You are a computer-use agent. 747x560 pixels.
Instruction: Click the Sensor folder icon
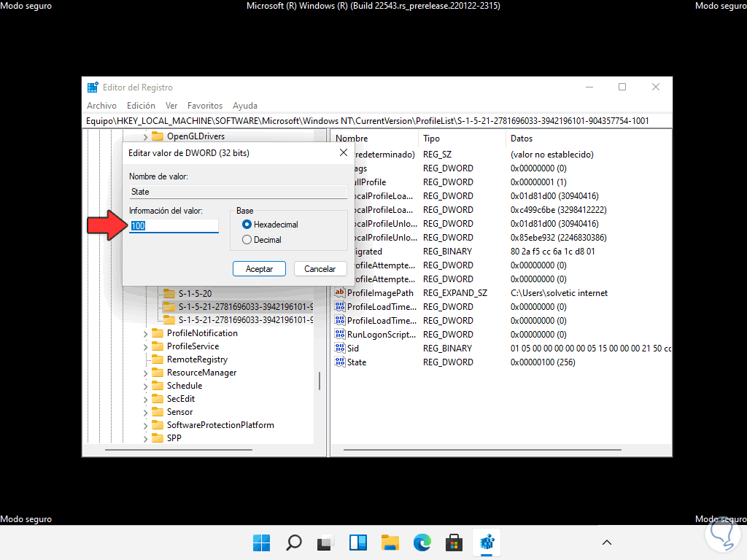[x=158, y=411]
